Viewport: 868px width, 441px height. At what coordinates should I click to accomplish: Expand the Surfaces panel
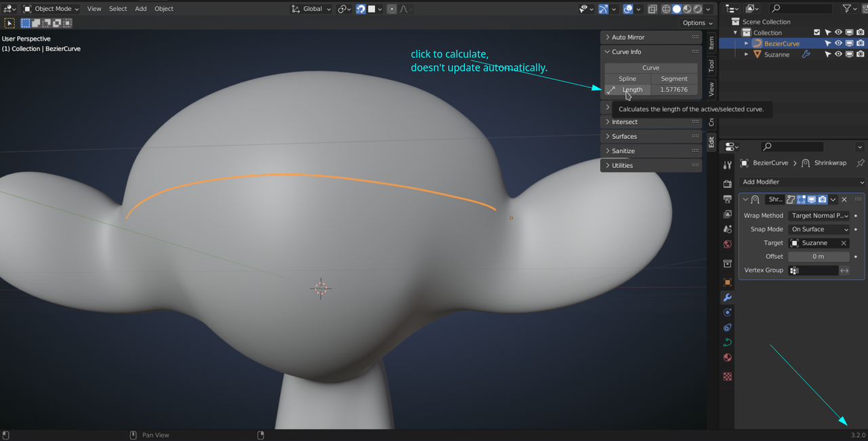(x=651, y=136)
